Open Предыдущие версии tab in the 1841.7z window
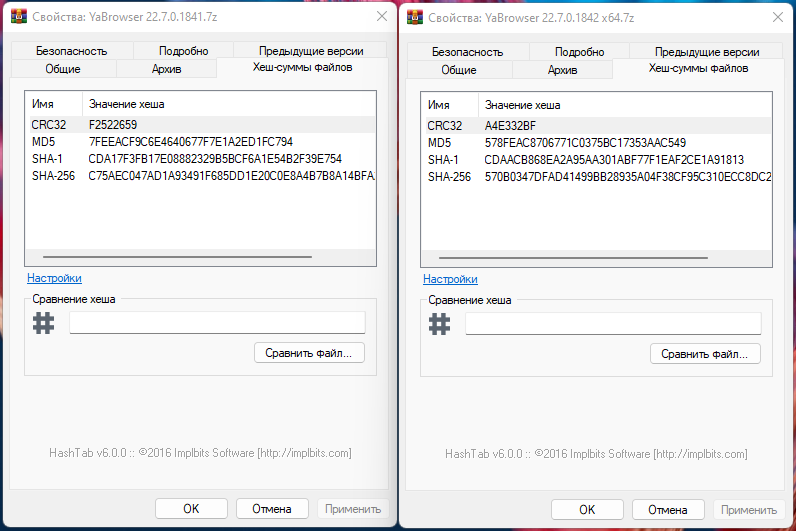Viewport: 796px width, 531px height. coord(310,51)
